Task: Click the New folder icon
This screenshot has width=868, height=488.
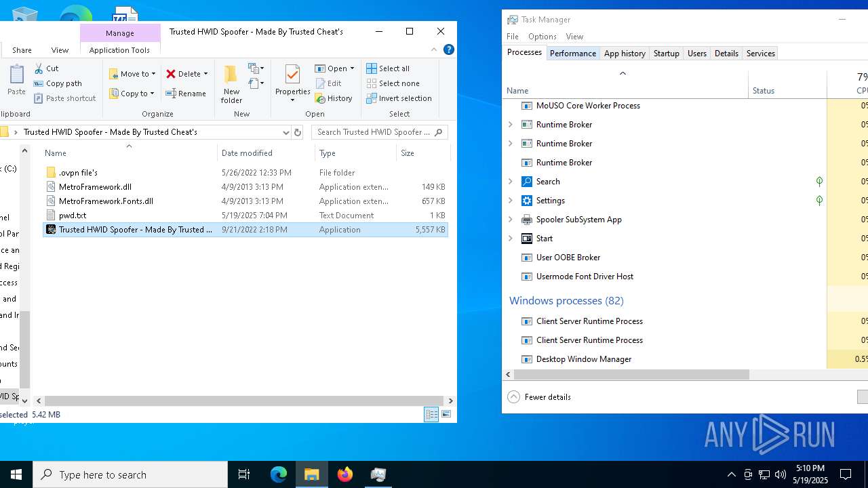Action: [x=231, y=84]
